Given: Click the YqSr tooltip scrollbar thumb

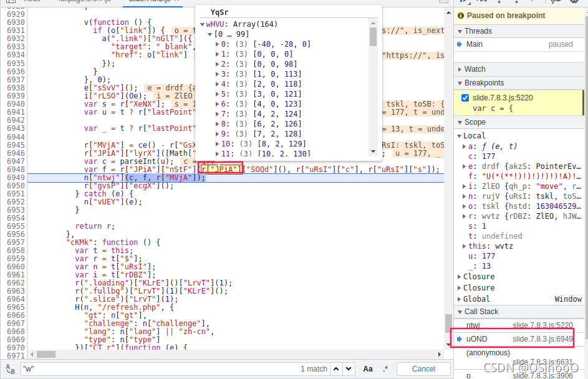Looking at the screenshot, I should tap(373, 37).
